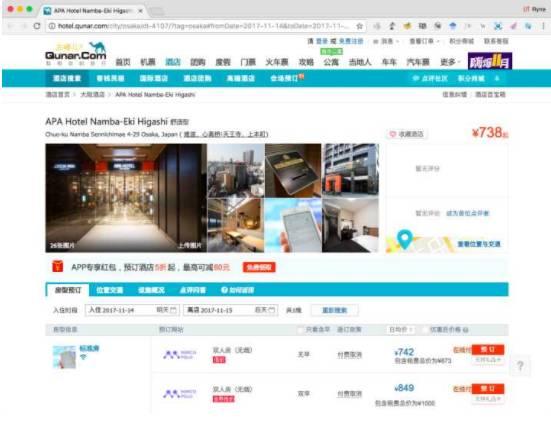Click the browser tab APA Hotel Namba-Eki Higashi

click(x=93, y=11)
